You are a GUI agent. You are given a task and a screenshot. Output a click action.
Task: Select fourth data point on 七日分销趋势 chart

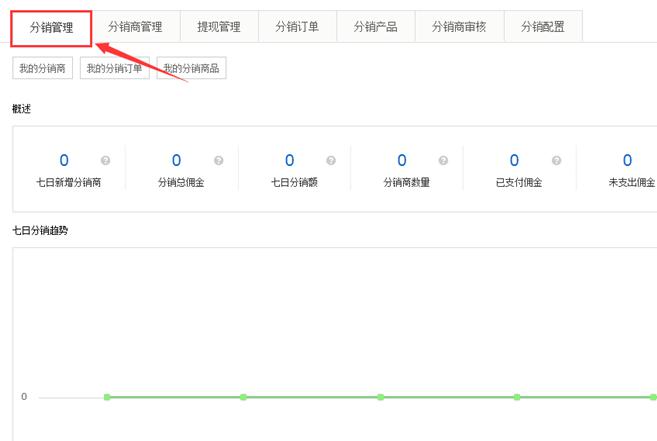point(516,397)
